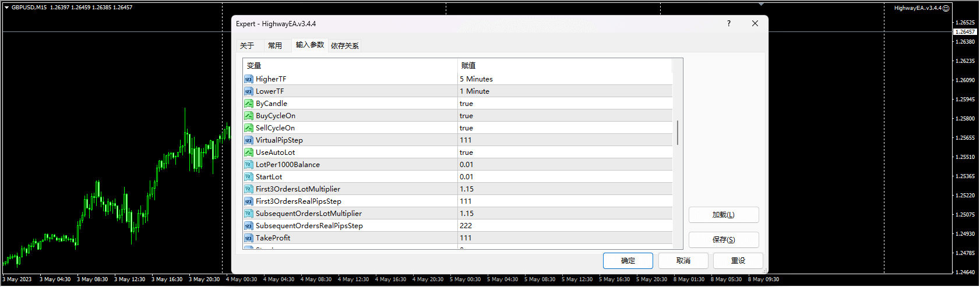Click the VirtualPipStep integer icon

click(249, 140)
